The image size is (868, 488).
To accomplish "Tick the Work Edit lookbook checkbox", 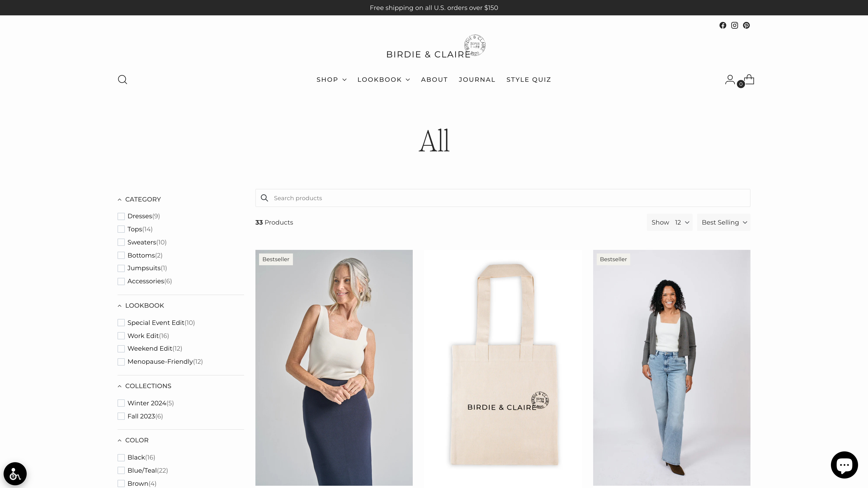I will point(121,336).
